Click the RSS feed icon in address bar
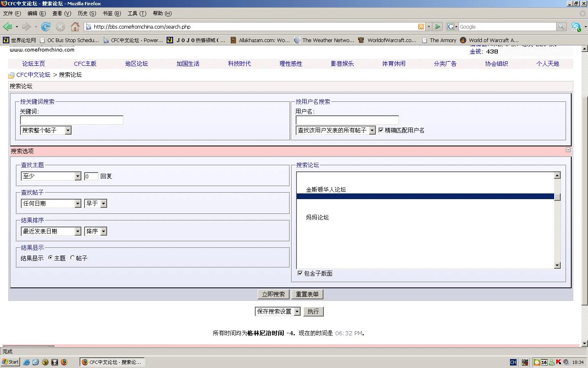 [421, 27]
